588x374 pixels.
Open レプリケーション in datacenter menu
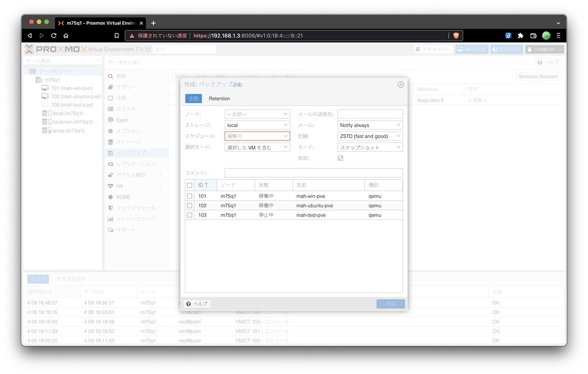(136, 164)
